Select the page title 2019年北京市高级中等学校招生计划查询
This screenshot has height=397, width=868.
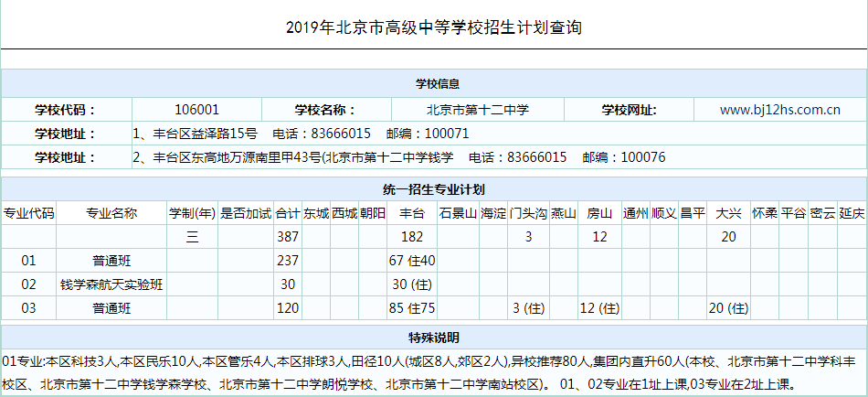434,27
